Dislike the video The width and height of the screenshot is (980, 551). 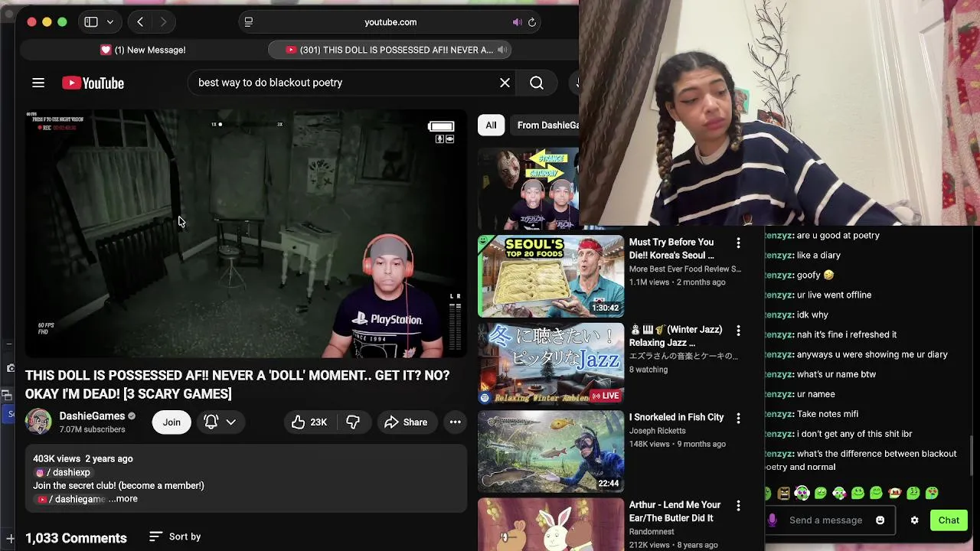click(x=353, y=422)
